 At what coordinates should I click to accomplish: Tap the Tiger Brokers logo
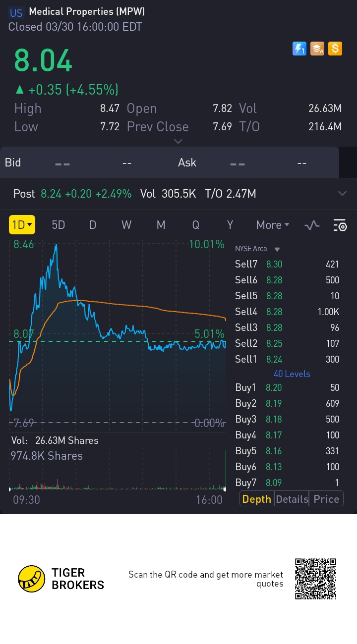[x=61, y=579]
